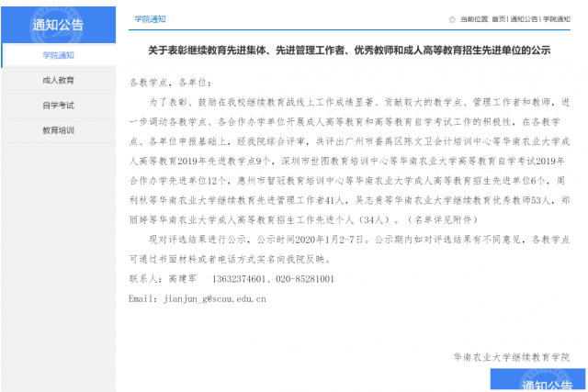The height and width of the screenshot is (392, 588).
Task: Click the home icon in the breadcrumb
Action: point(452,18)
